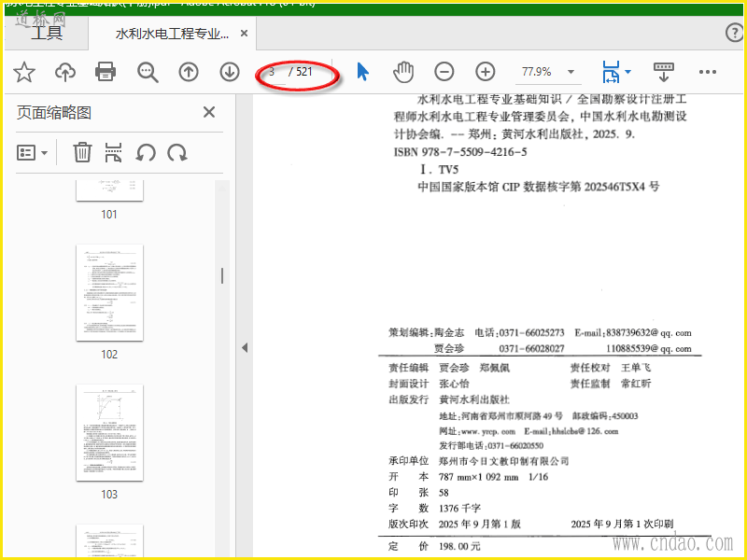Screen dimensions: 747x560
Task: Select the 水利水电工程专业 document tab
Action: 172,34
